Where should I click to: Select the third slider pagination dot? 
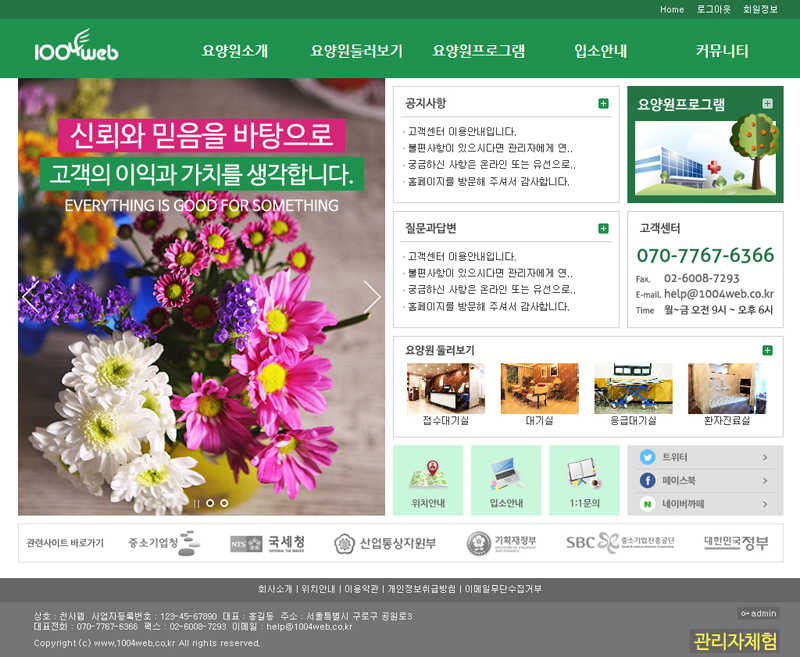tap(224, 503)
